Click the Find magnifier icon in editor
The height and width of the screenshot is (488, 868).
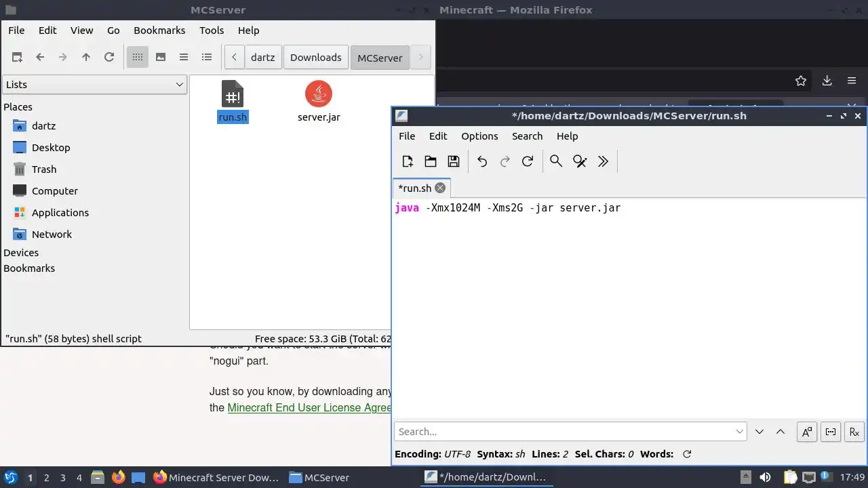click(x=556, y=161)
